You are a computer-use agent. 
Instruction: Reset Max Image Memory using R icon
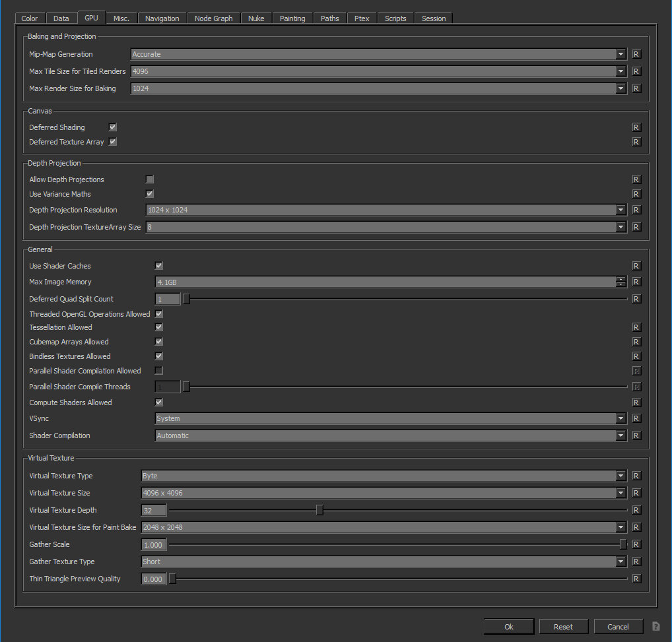[x=636, y=282]
